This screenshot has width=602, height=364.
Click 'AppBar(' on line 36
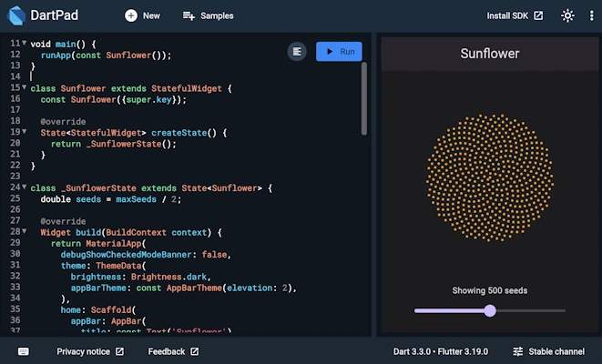pyautogui.click(x=128, y=321)
